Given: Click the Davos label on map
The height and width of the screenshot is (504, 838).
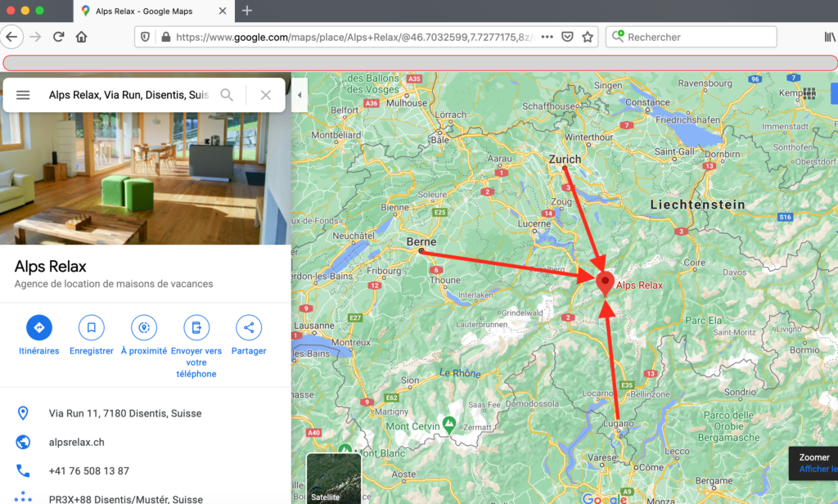Looking at the screenshot, I should (x=734, y=272).
